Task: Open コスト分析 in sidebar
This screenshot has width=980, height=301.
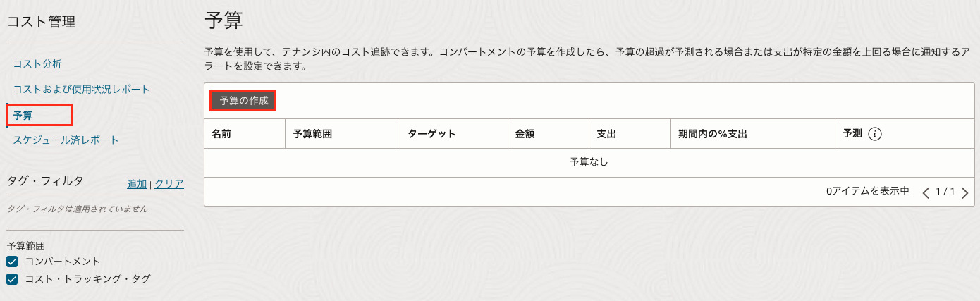Action: tap(37, 64)
